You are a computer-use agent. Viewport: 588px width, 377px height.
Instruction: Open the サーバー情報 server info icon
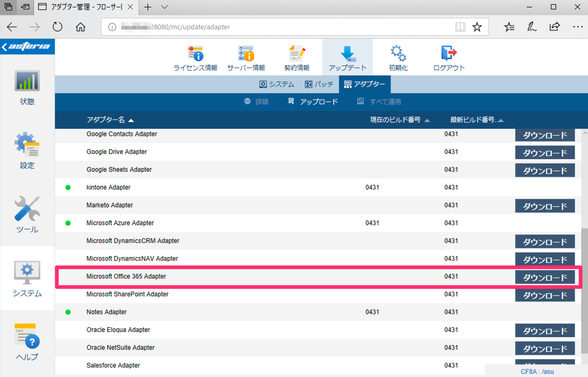(x=246, y=58)
